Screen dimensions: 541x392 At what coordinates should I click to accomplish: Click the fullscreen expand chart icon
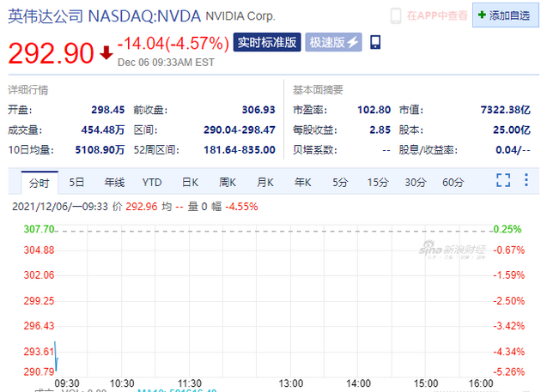click(x=503, y=180)
